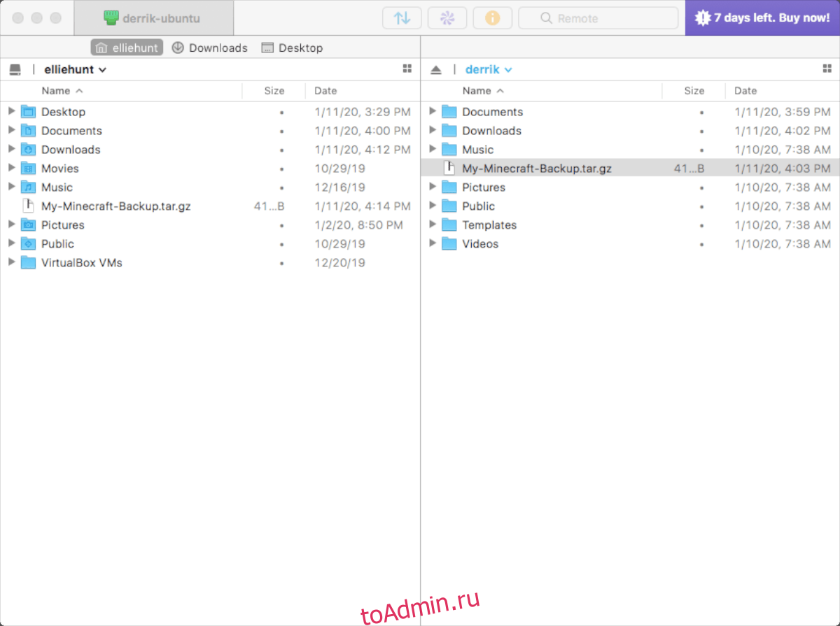Image resolution: width=840 pixels, height=626 pixels.
Task: Switch left pane to grid view
Action: (x=407, y=69)
